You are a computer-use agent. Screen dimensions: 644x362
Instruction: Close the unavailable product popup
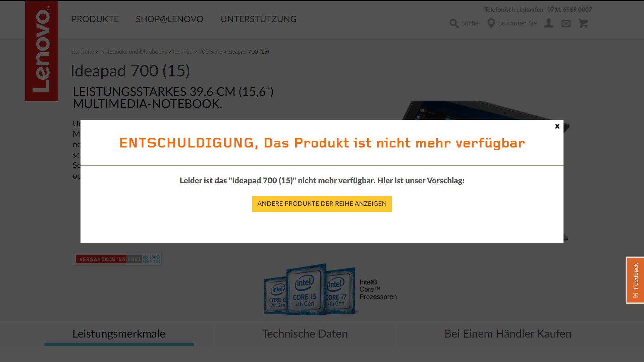(557, 126)
